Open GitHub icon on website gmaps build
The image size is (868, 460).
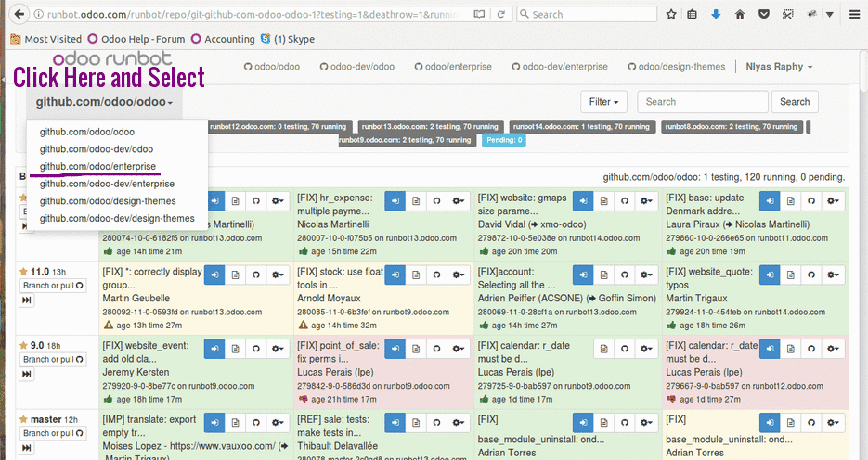[625, 201]
